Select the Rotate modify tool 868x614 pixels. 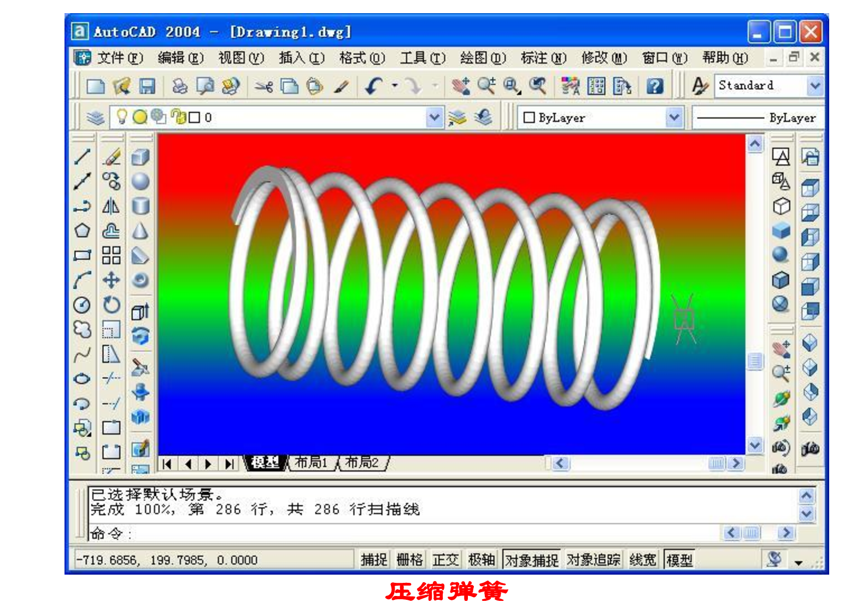click(x=112, y=305)
